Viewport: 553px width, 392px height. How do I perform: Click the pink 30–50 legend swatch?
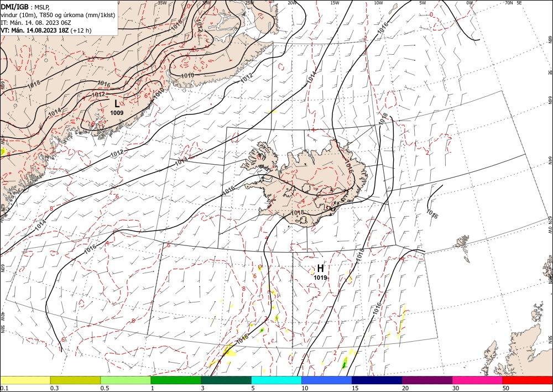pos(478,380)
